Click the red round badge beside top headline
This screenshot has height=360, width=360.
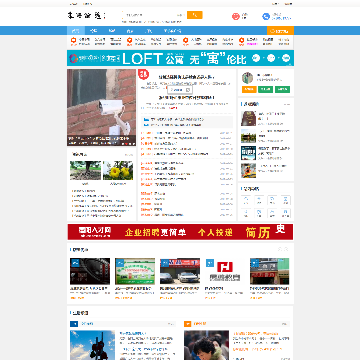coord(143,74)
